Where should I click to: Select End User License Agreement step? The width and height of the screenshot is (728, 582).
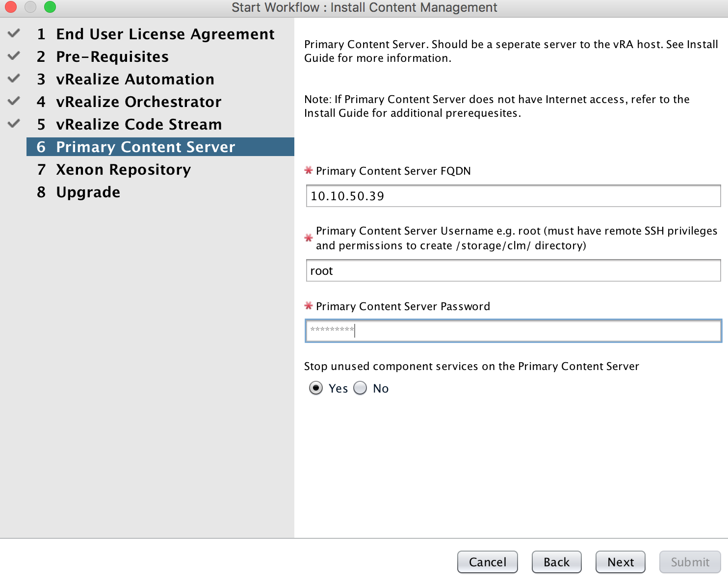[x=165, y=34]
